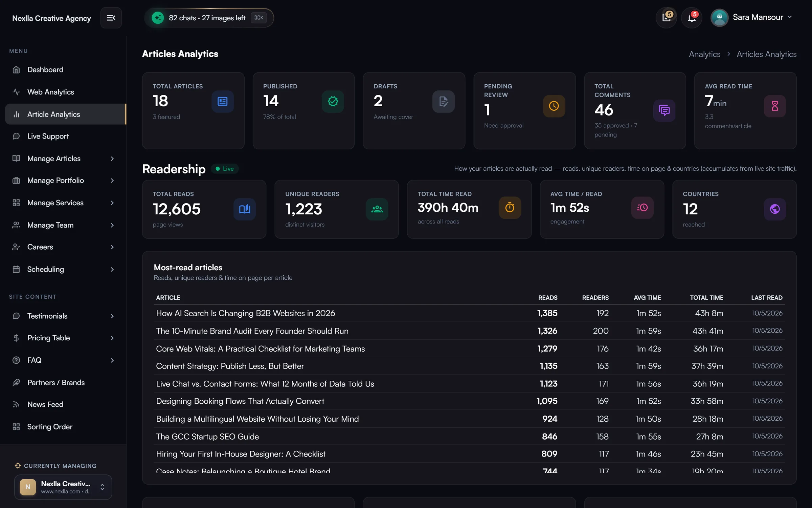The image size is (812, 508).
Task: Open the inbox icon with badge 5
Action: [x=667, y=17]
